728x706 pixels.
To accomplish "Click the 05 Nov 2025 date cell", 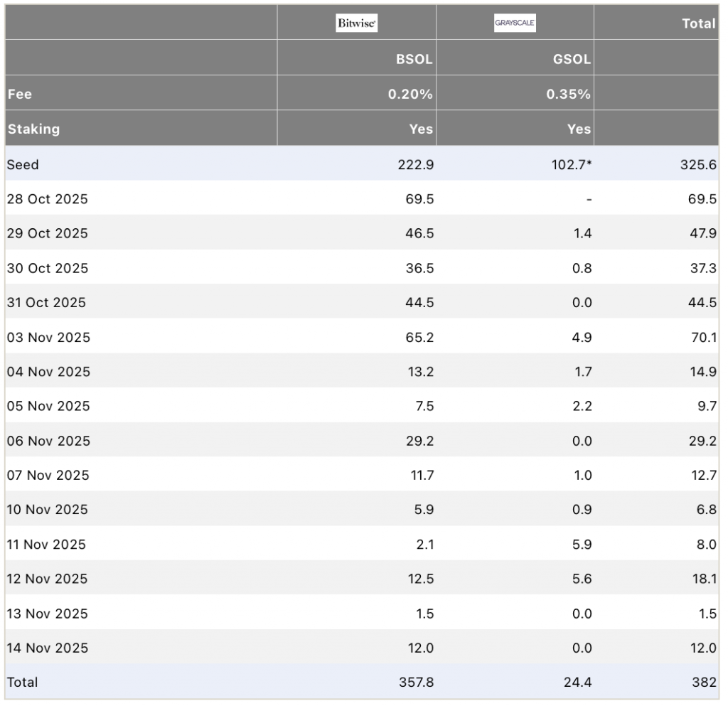I will click(x=48, y=406).
